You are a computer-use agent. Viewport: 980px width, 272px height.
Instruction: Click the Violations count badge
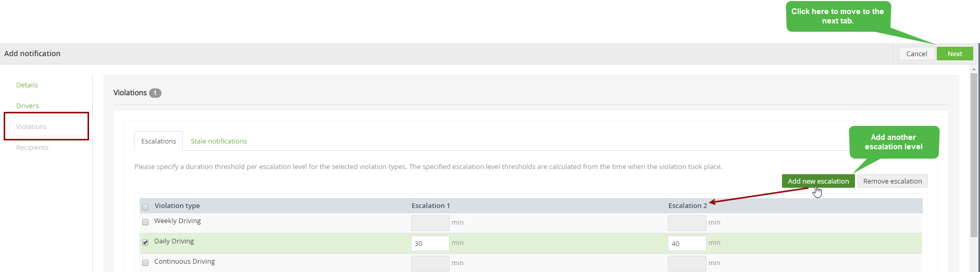point(155,93)
